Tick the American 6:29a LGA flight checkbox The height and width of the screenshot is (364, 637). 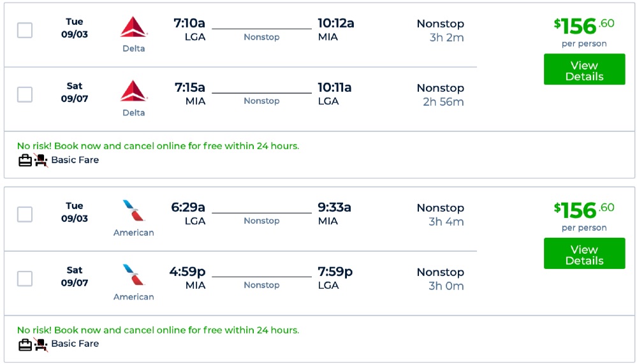[25, 214]
